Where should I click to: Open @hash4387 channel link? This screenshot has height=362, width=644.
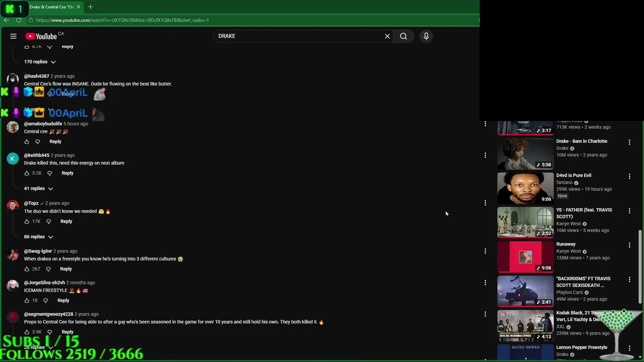(x=37, y=76)
